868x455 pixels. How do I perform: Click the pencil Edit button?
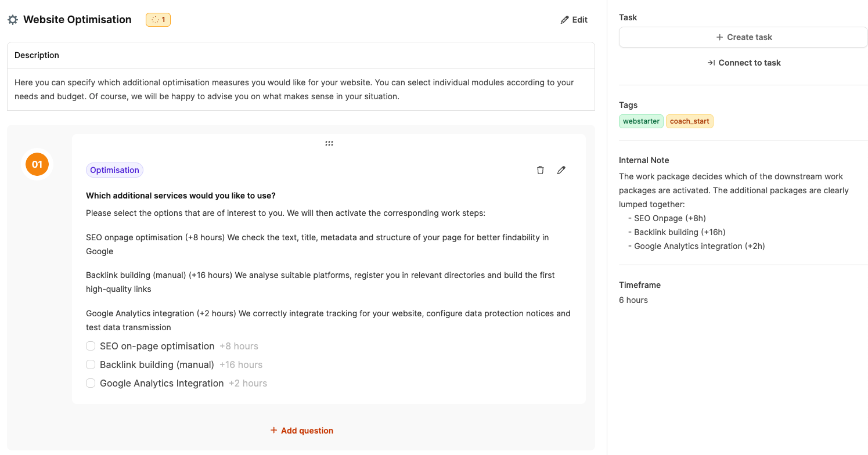pos(574,20)
